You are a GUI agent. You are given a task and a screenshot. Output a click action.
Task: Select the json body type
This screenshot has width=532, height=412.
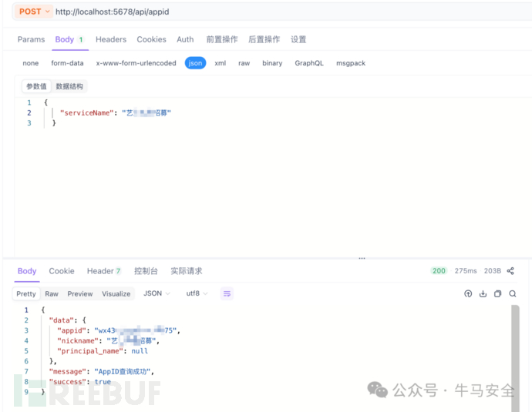click(195, 63)
